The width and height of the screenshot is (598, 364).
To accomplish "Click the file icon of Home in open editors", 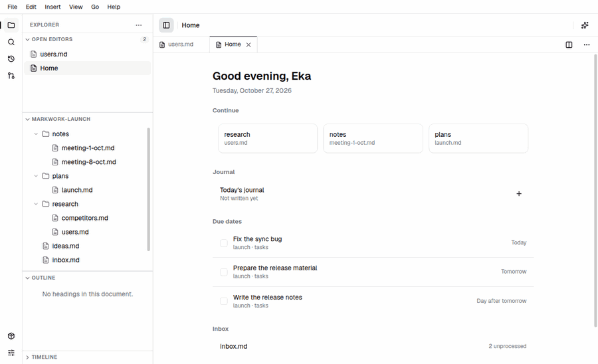I will pyautogui.click(x=34, y=68).
